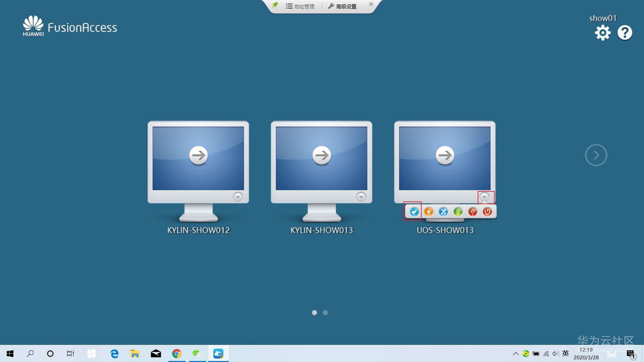644x362 pixels.
Task: Click the green pin icon in top toolbar
Action: (275, 5)
